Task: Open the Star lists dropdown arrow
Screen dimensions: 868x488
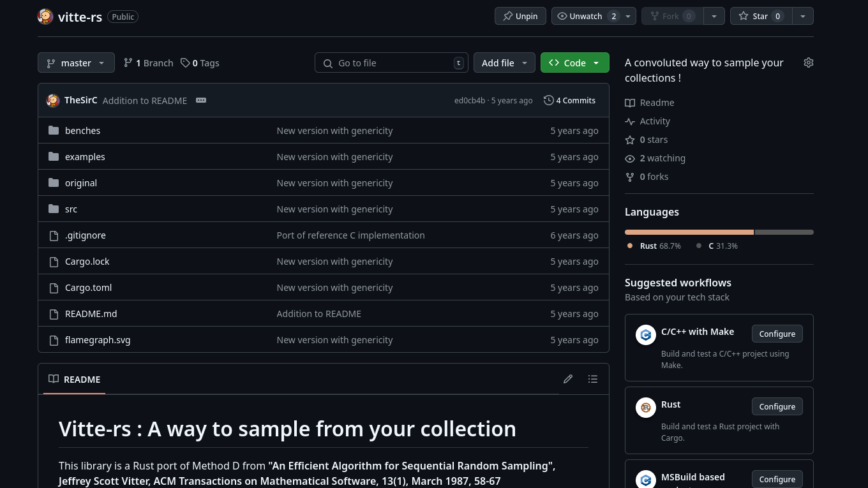Action: point(803,16)
